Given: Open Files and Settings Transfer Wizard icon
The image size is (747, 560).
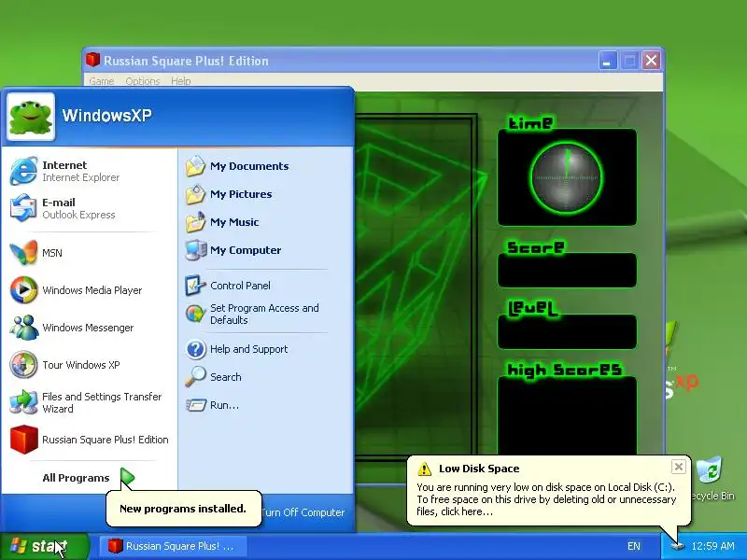Looking at the screenshot, I should coord(23,402).
